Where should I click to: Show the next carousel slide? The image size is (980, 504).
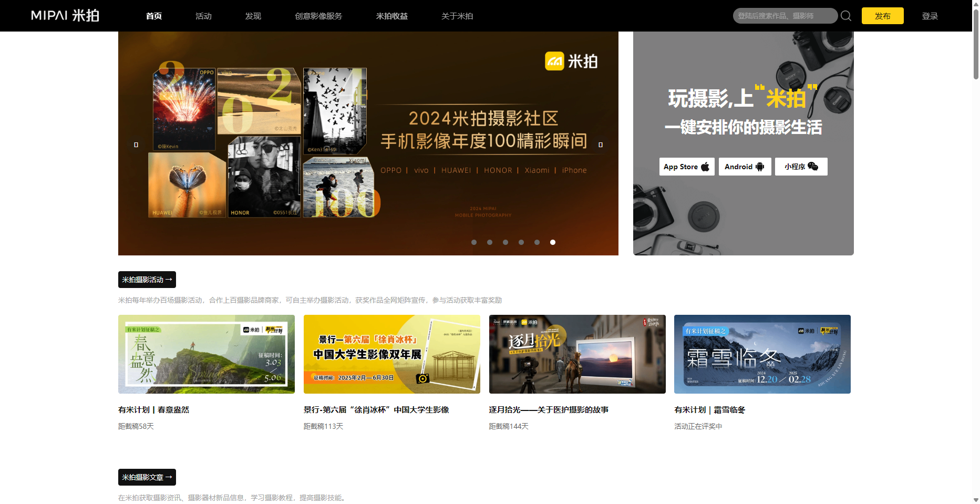(x=601, y=145)
